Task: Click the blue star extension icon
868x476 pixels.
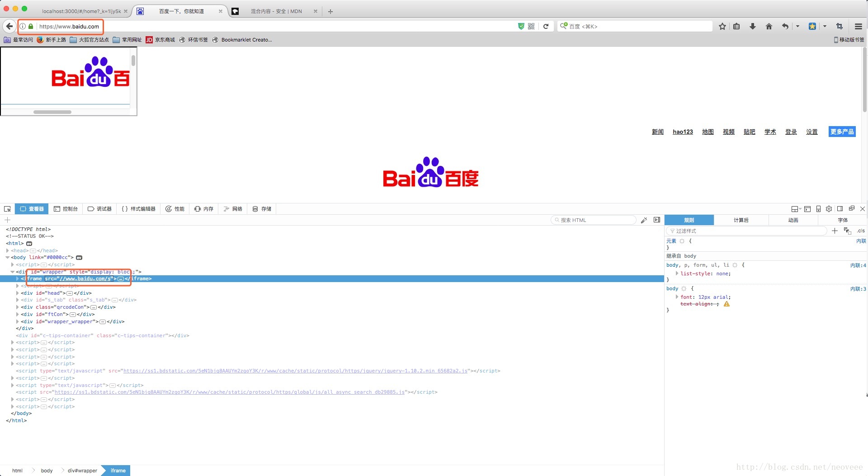Action: tap(812, 26)
